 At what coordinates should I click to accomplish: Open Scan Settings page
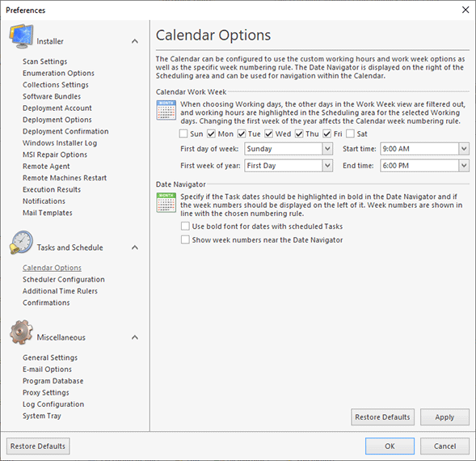tap(45, 61)
